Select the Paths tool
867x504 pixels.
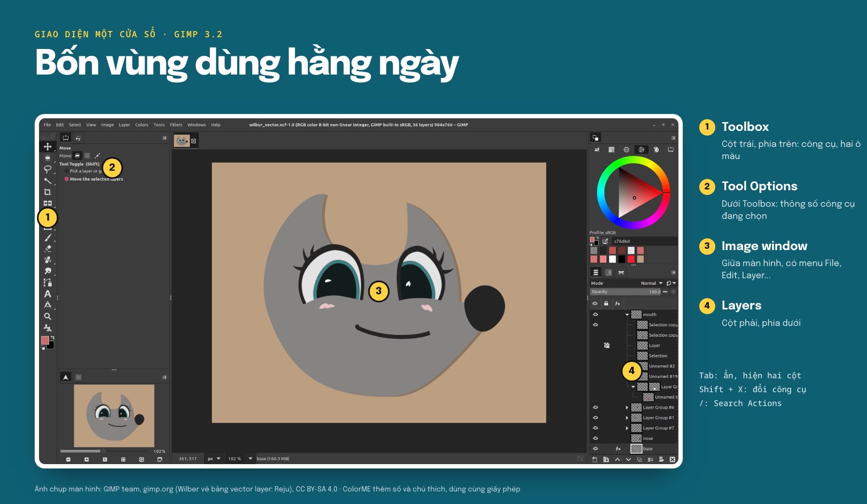tap(48, 283)
